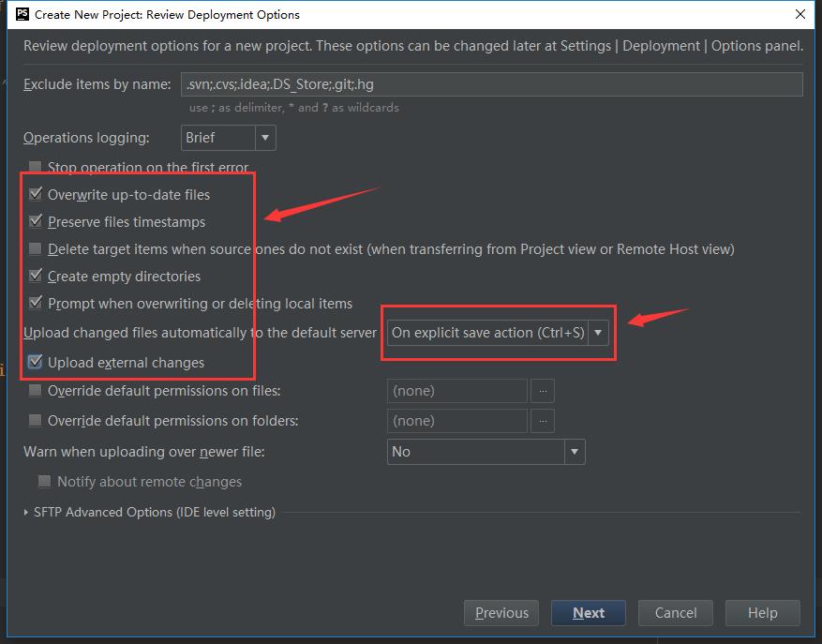822x644 pixels.
Task: Click the Next button
Action: click(589, 613)
